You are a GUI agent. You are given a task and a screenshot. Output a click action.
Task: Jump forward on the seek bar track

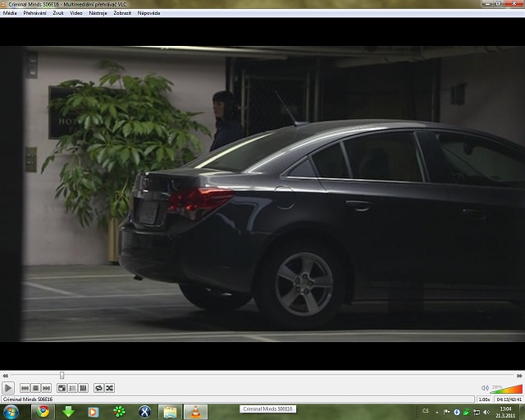point(288,376)
